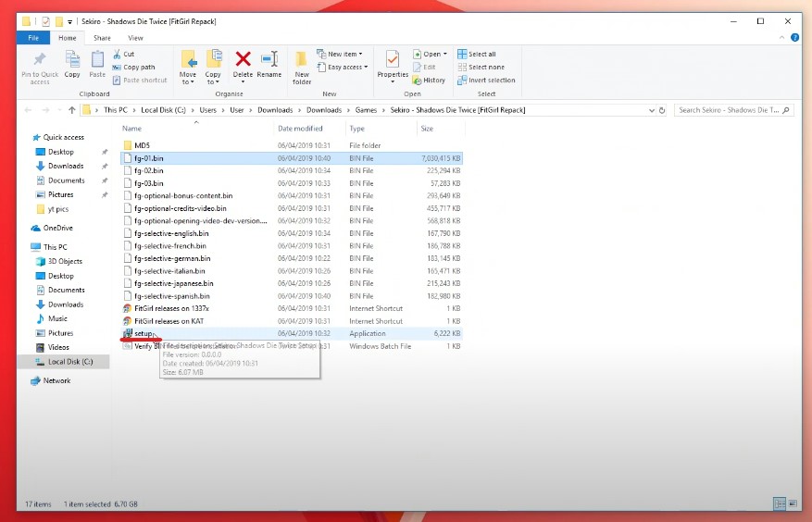Sort by Date modified column header

click(300, 129)
